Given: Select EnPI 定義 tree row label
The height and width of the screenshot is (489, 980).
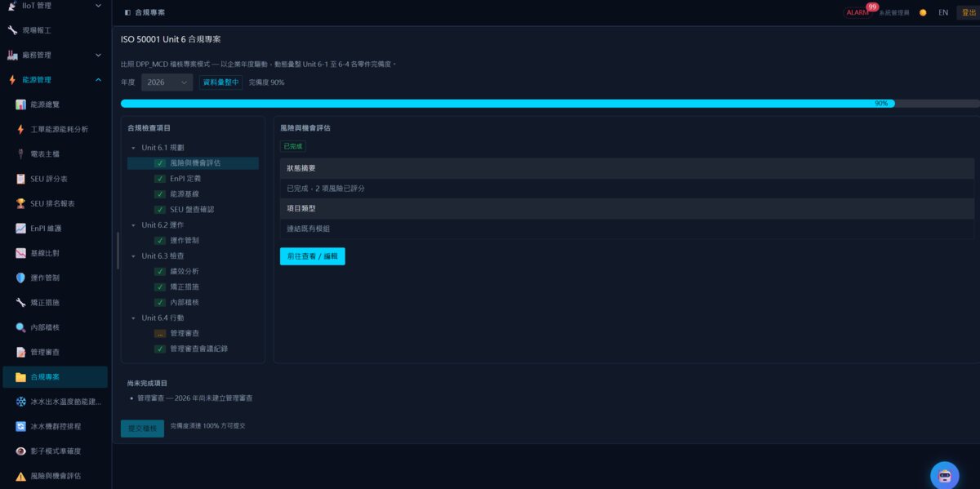Looking at the screenshot, I should (185, 179).
